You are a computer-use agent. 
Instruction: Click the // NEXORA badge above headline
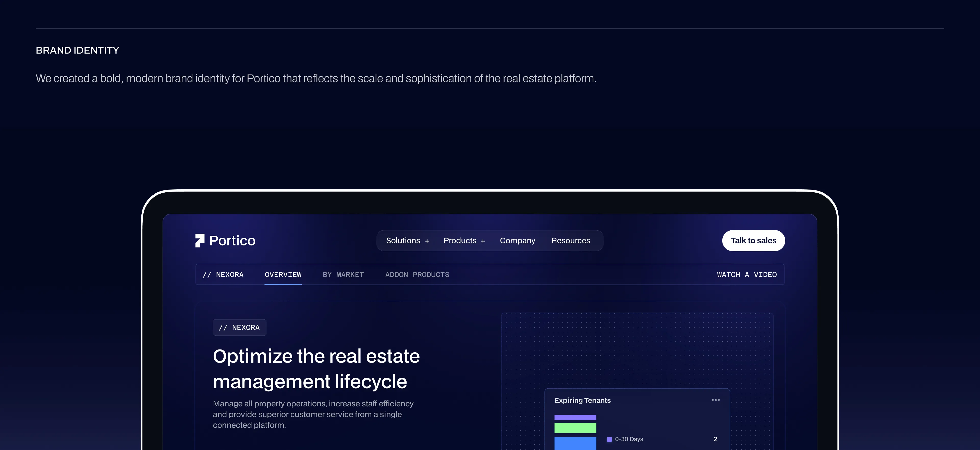(240, 328)
